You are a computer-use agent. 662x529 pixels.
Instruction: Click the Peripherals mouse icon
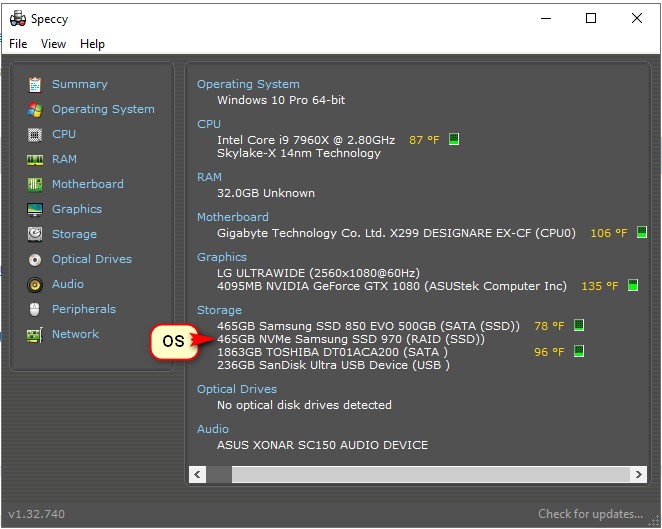(x=35, y=309)
